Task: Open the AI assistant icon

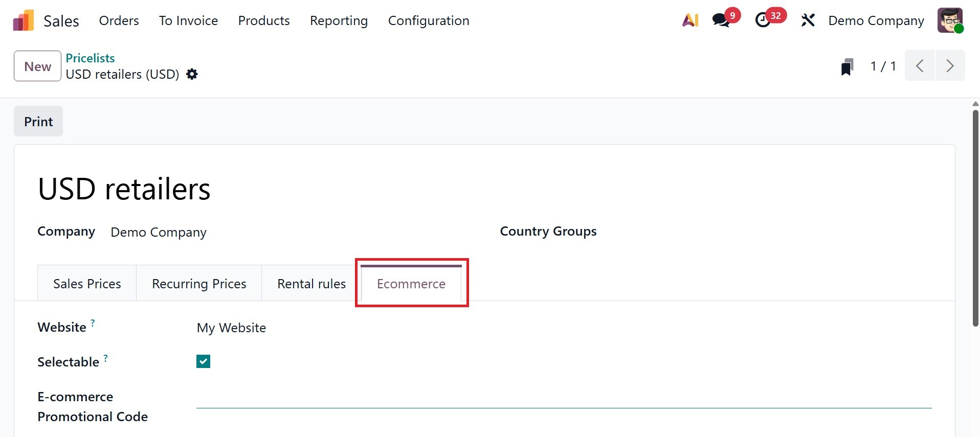Action: (x=690, y=20)
